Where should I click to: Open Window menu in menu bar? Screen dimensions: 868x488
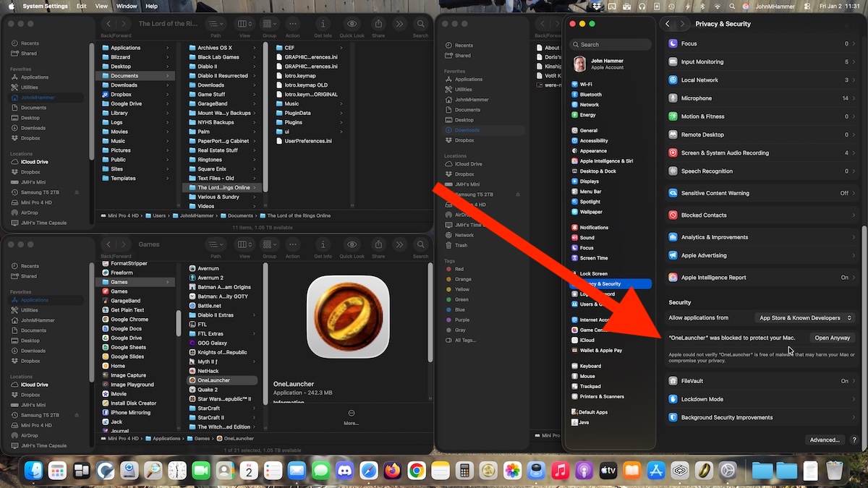[x=127, y=6]
